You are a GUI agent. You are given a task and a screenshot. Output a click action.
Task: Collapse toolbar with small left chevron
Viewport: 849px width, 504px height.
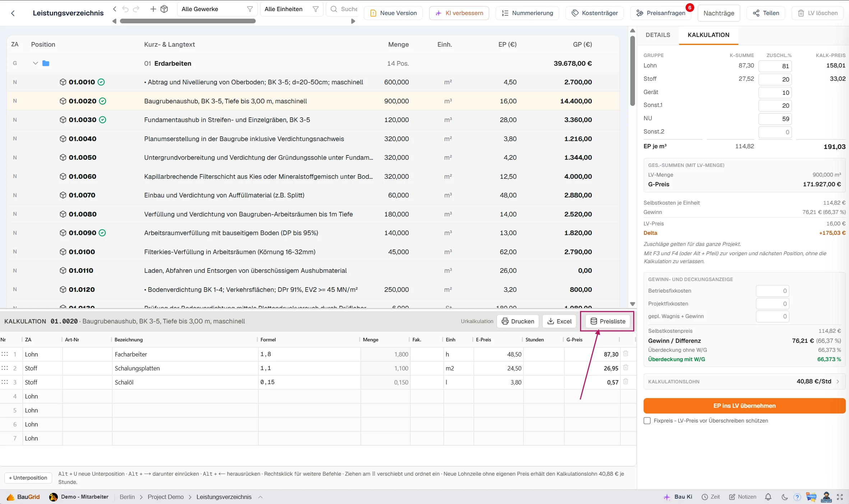click(115, 9)
